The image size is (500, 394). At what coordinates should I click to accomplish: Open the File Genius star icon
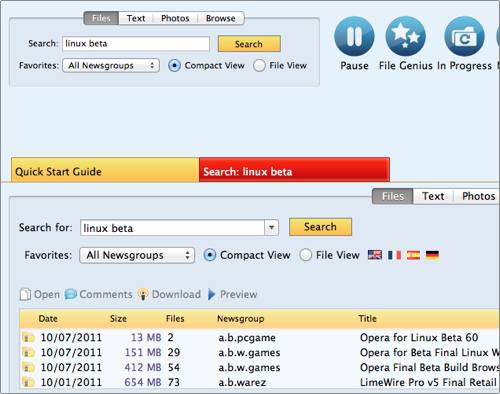pos(405,36)
